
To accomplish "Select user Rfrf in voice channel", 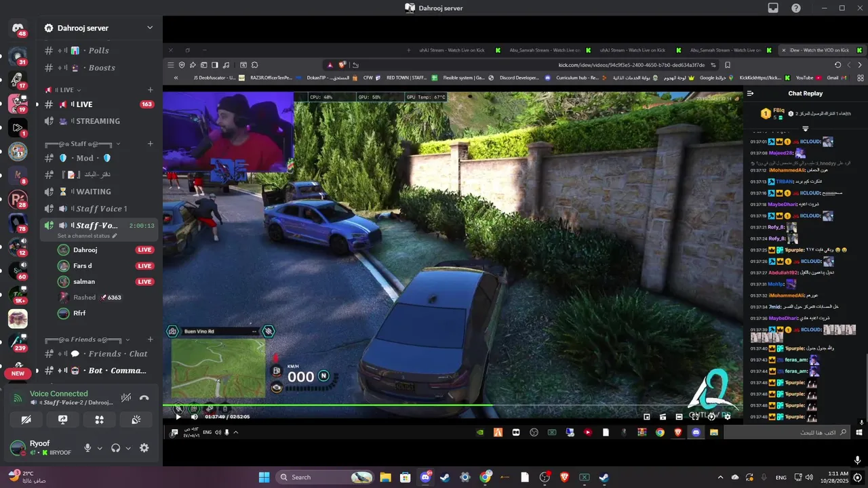I will pyautogui.click(x=105, y=313).
